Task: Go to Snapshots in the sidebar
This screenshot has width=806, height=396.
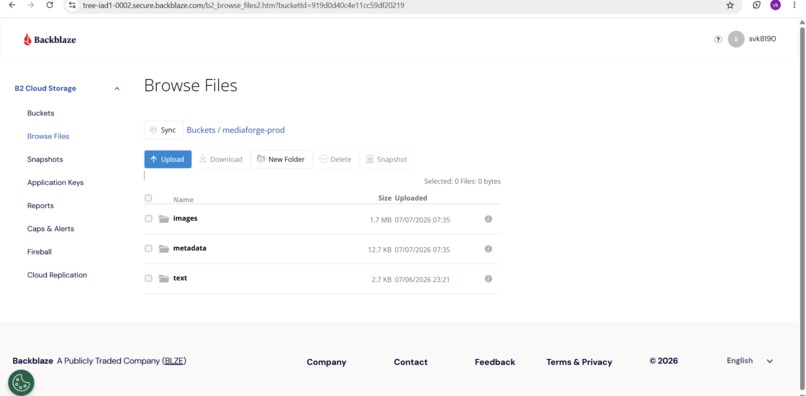Action: tap(45, 159)
